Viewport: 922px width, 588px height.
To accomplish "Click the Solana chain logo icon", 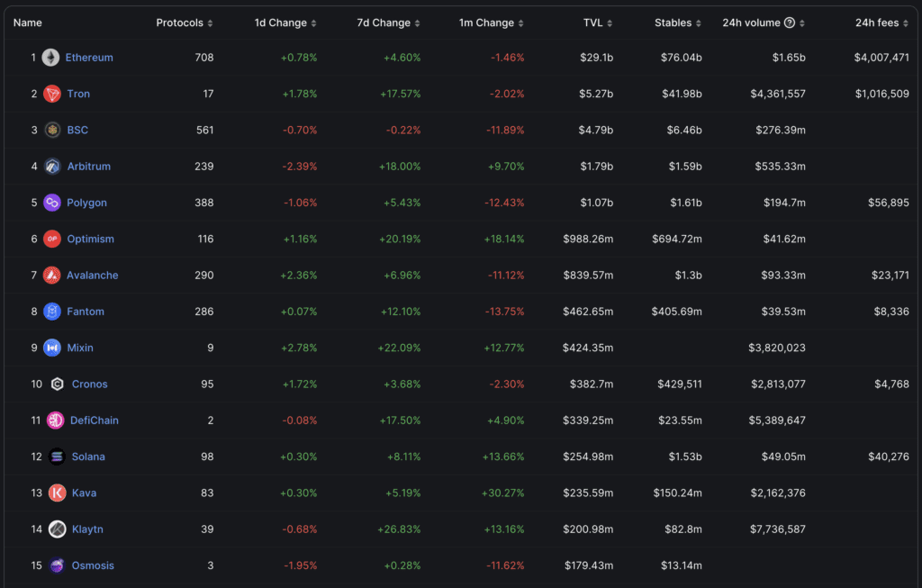I will [x=57, y=457].
